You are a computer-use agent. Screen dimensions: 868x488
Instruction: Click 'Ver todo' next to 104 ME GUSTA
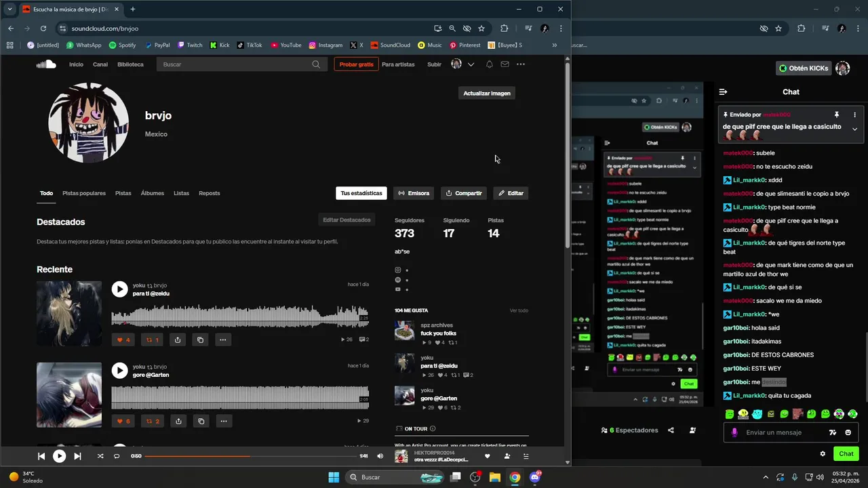pos(519,310)
